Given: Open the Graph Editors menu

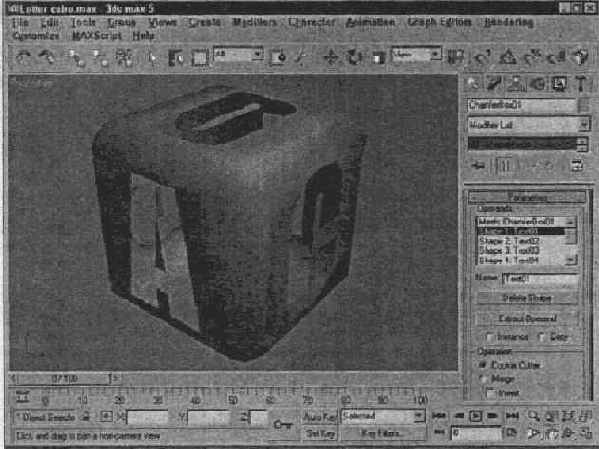Looking at the screenshot, I should point(439,22).
